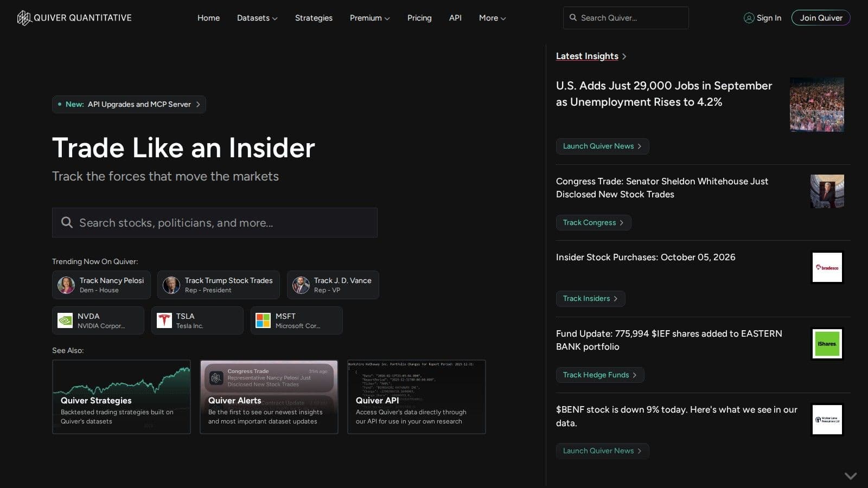
Task: Open the API nav item
Action: pyautogui.click(x=455, y=18)
